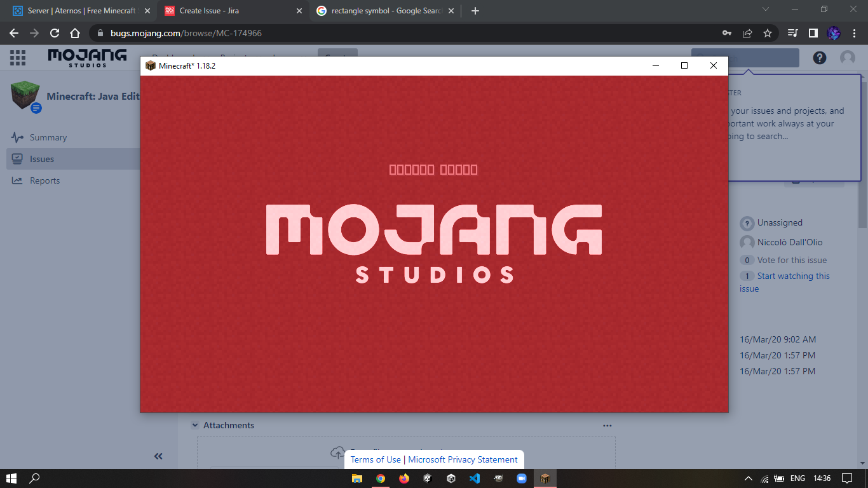
Task: Click the share page icon in address bar
Action: (747, 33)
